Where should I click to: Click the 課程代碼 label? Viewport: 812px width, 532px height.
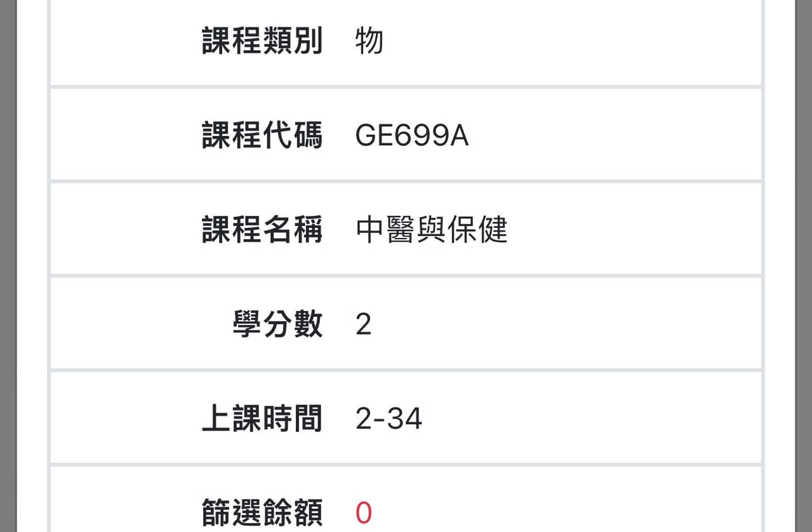pos(262,135)
